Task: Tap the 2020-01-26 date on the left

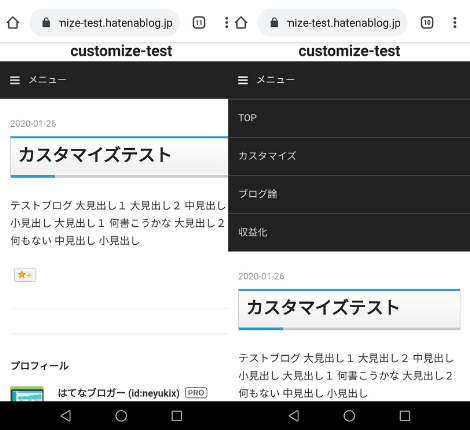Action: [33, 124]
